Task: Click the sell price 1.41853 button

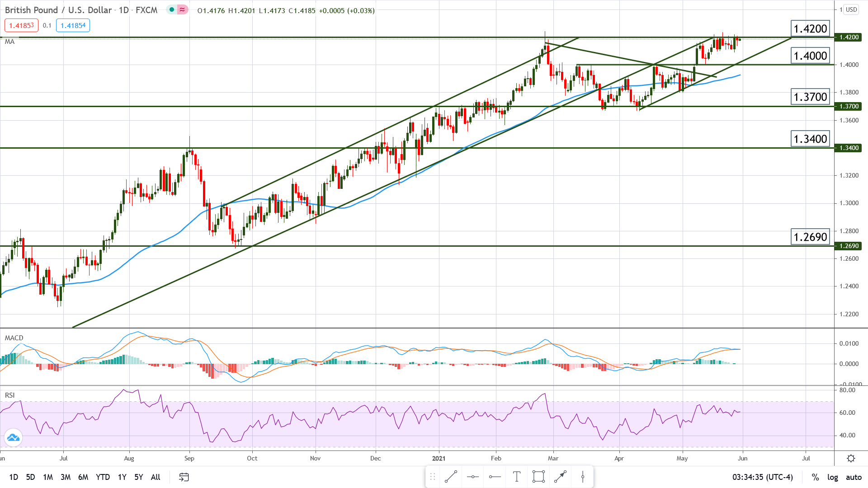Action: [x=22, y=25]
